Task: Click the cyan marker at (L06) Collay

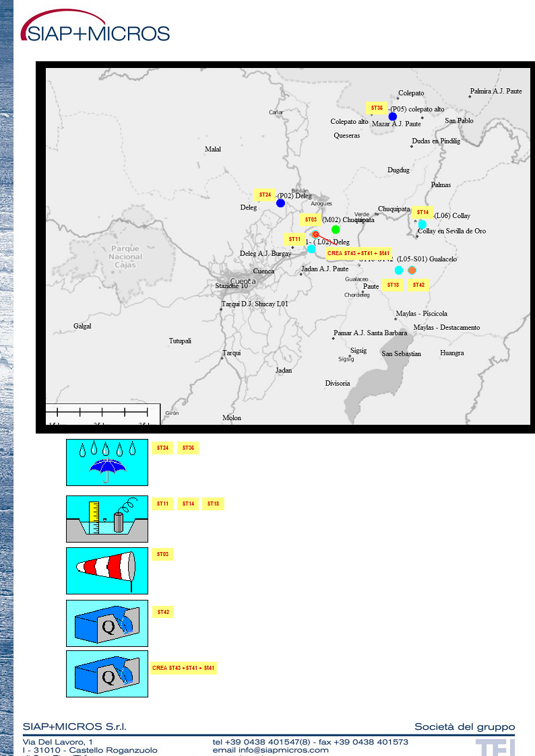Action: coord(422,224)
